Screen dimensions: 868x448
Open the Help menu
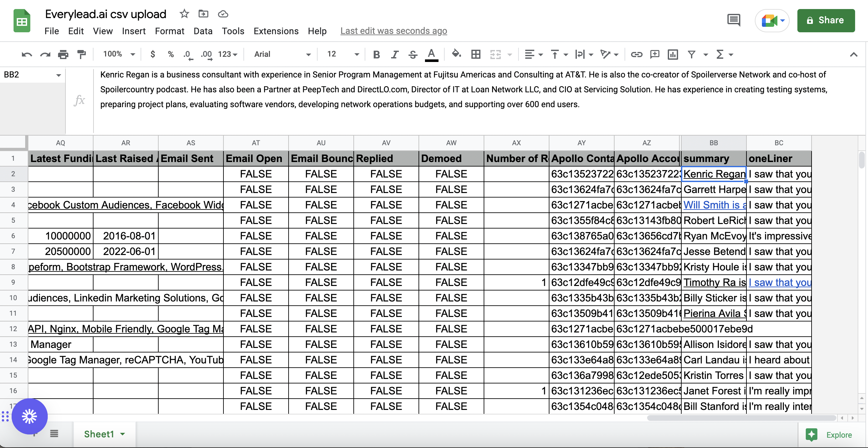pos(317,31)
